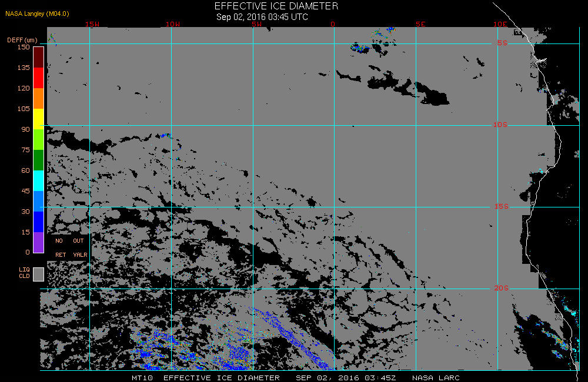
Task: Select the cyan legend swatch
Action: click(39, 180)
